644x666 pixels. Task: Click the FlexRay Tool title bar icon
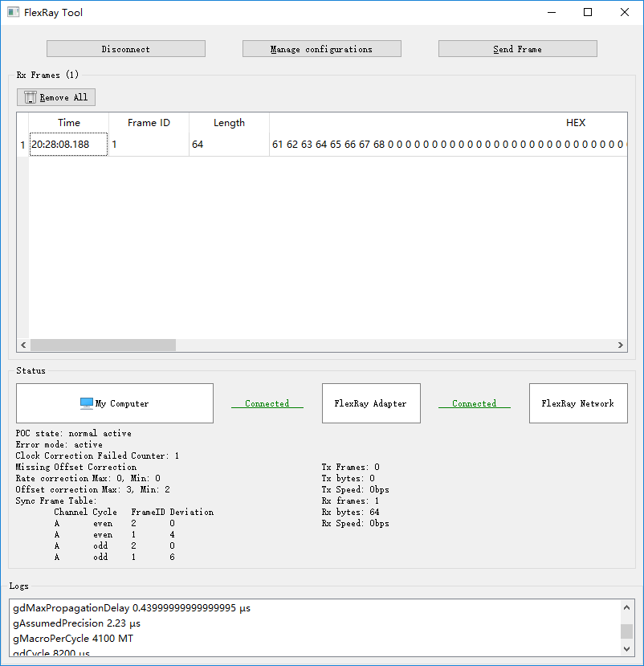pyautogui.click(x=13, y=12)
